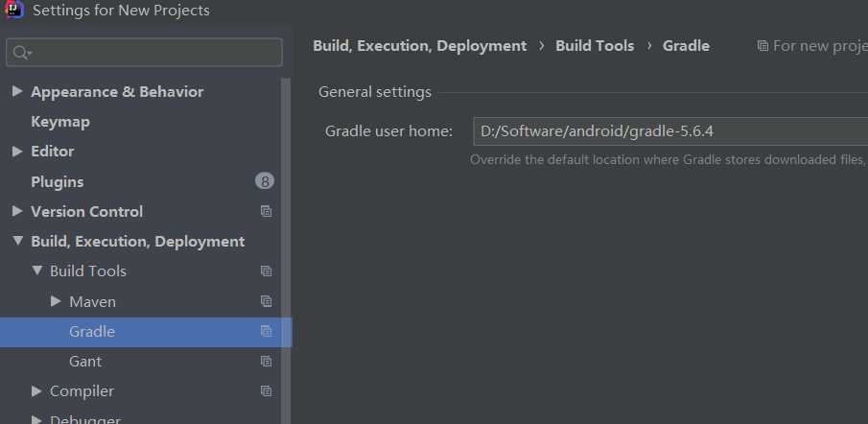Click Build Tools in the breadcrumb

point(595,45)
